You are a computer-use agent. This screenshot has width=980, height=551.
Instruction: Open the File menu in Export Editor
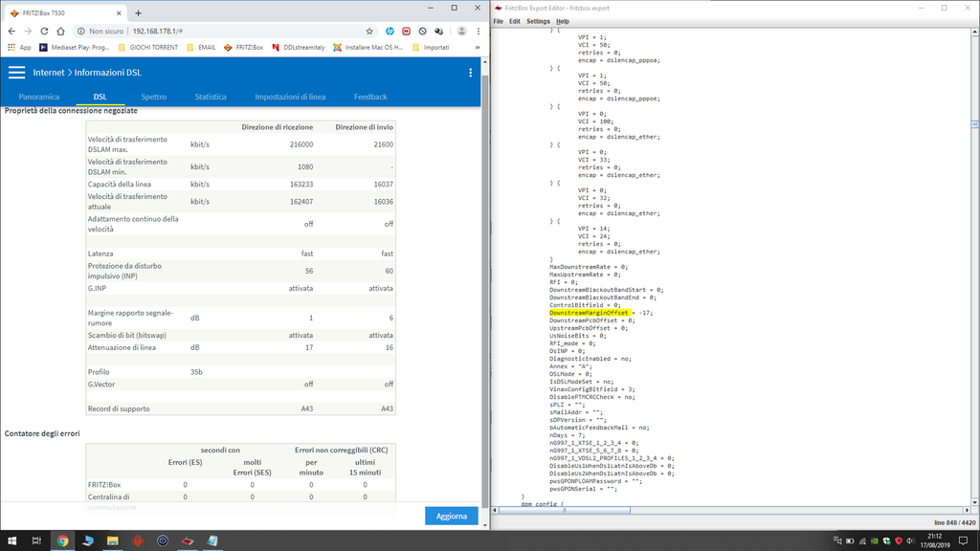(x=499, y=21)
